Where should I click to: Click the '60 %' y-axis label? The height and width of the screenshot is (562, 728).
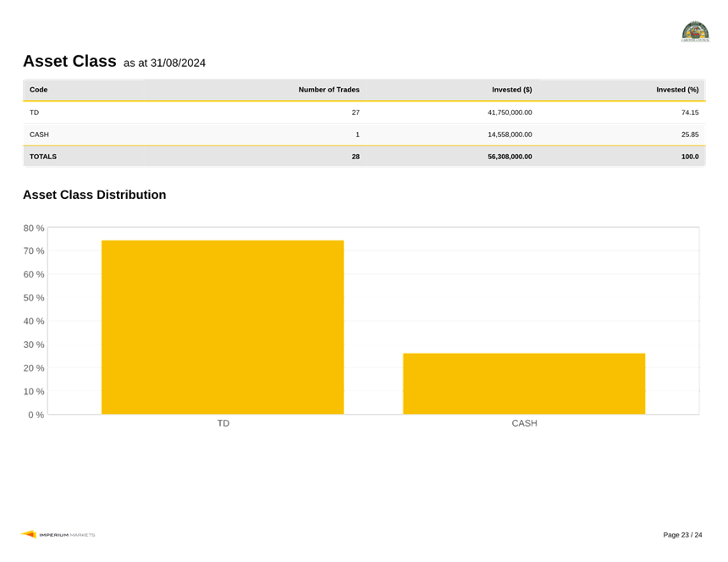[x=34, y=274]
